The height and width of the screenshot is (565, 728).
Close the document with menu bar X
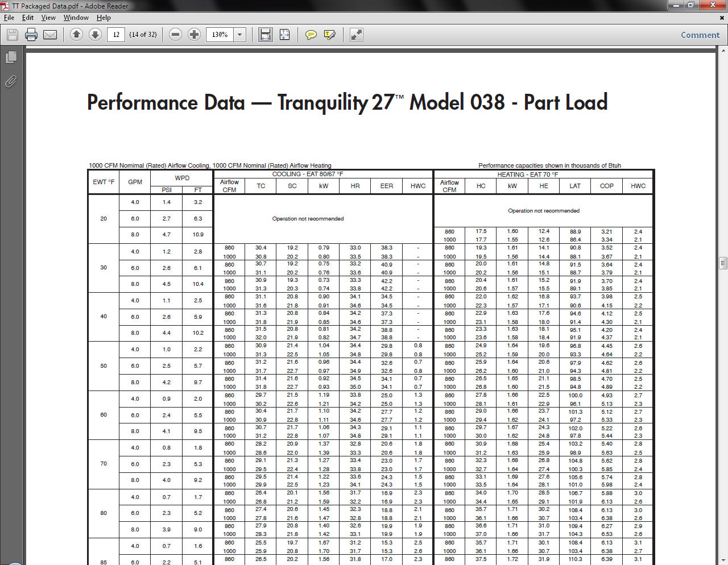[722, 18]
